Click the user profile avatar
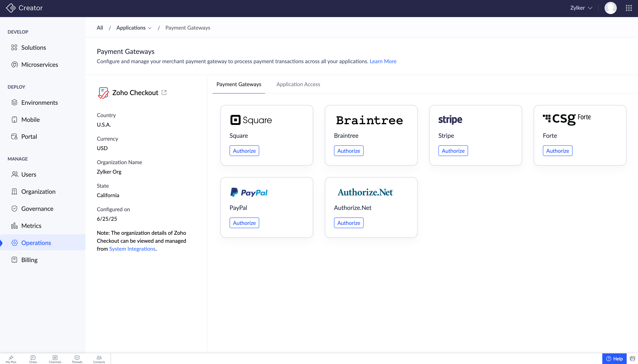638x364 pixels. click(610, 8)
